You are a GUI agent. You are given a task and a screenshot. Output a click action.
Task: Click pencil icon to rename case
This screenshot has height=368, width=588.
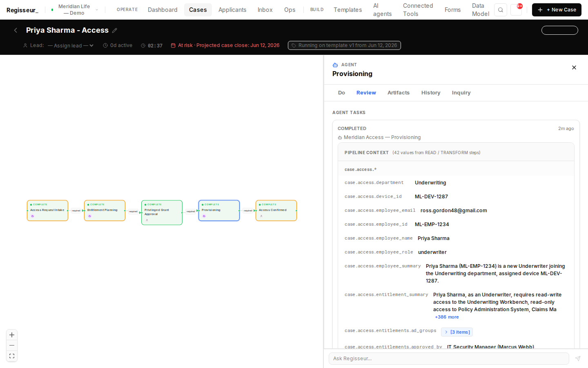click(x=115, y=30)
